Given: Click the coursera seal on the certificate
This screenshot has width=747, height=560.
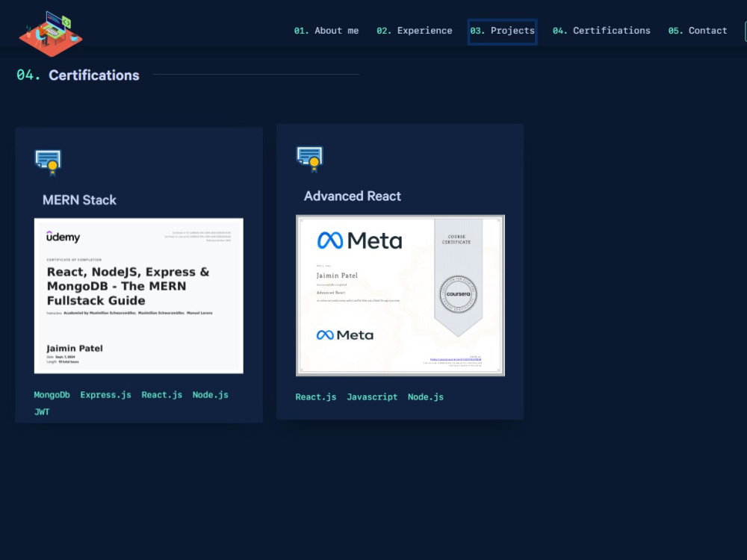Looking at the screenshot, I should click(458, 293).
